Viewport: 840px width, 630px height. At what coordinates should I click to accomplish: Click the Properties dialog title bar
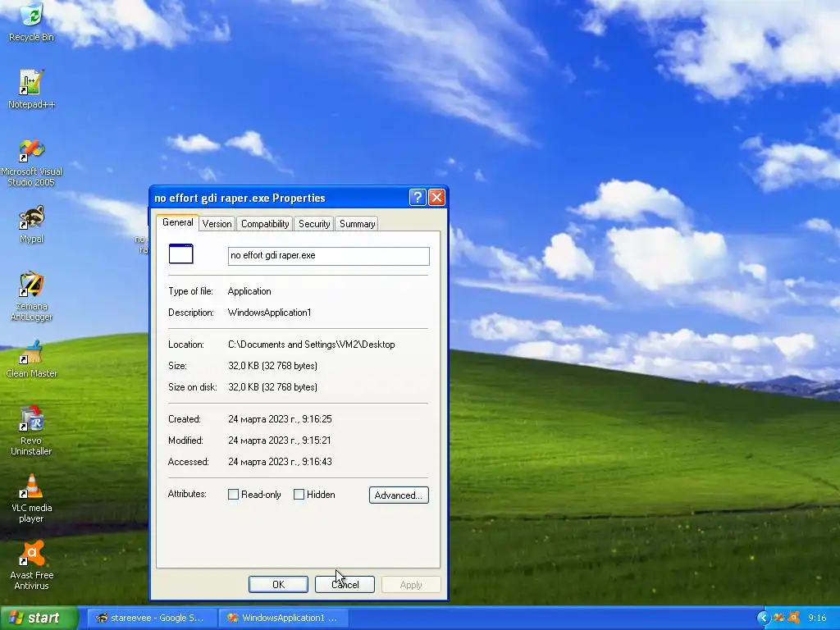point(279,198)
